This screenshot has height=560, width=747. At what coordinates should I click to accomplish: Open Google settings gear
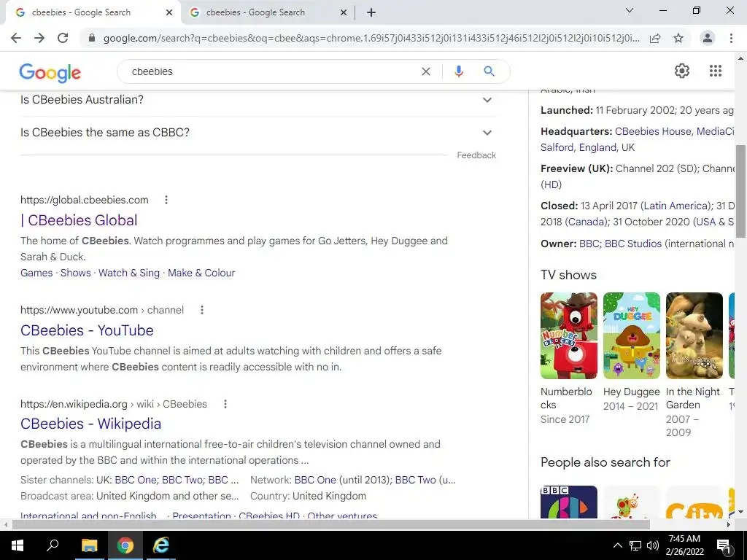coord(682,71)
